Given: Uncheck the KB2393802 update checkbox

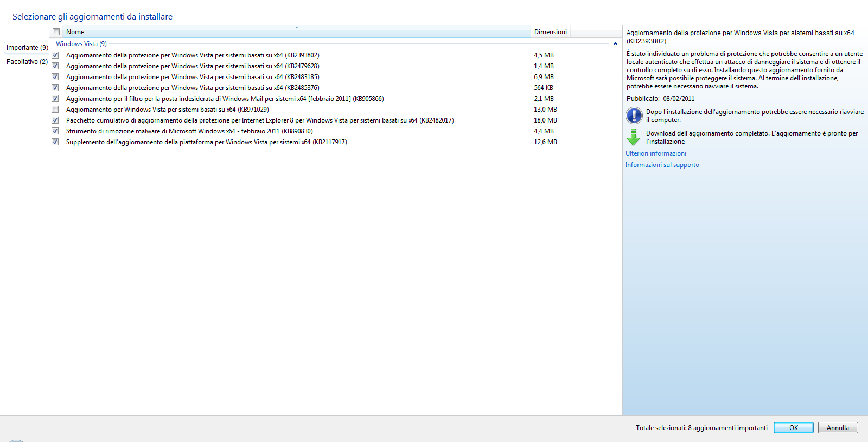Looking at the screenshot, I should pos(55,55).
